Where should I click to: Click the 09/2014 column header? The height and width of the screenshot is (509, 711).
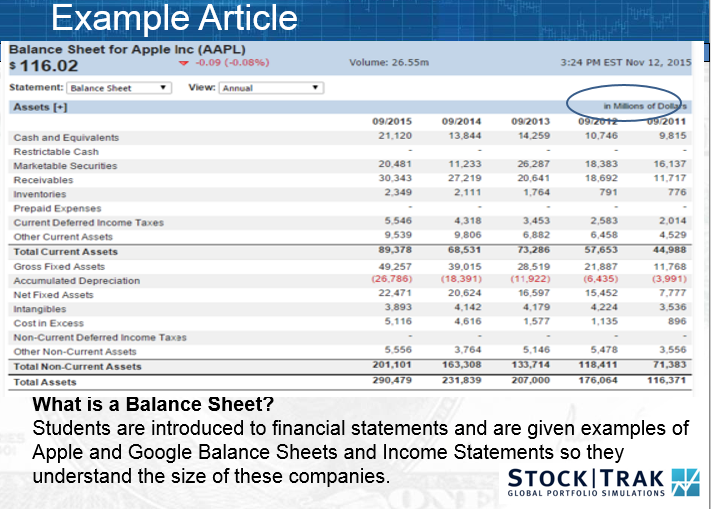click(462, 121)
